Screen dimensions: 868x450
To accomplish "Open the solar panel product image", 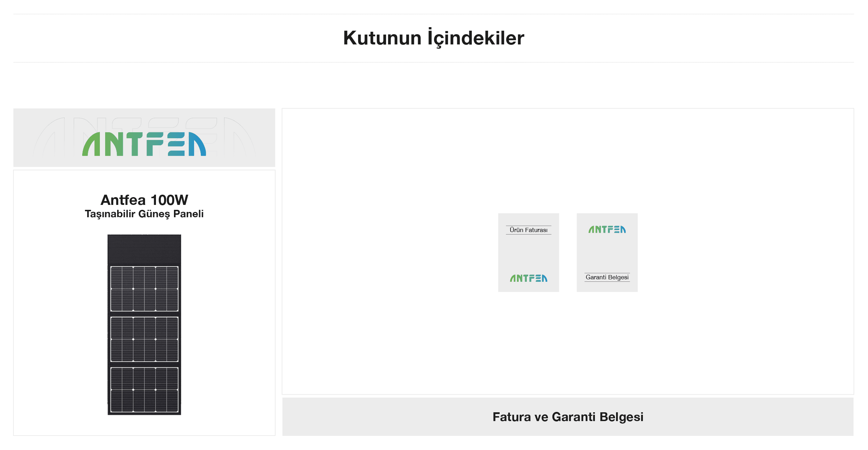I will (x=144, y=324).
